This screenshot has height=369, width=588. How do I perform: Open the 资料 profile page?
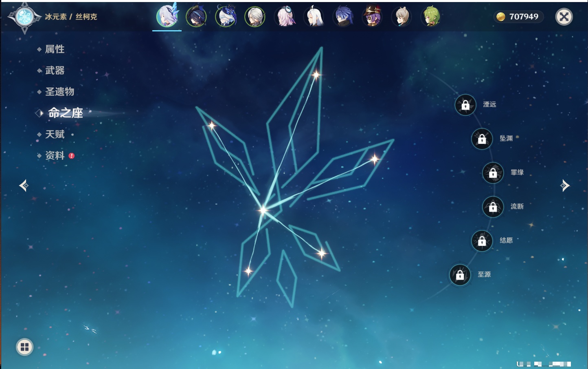(56, 155)
